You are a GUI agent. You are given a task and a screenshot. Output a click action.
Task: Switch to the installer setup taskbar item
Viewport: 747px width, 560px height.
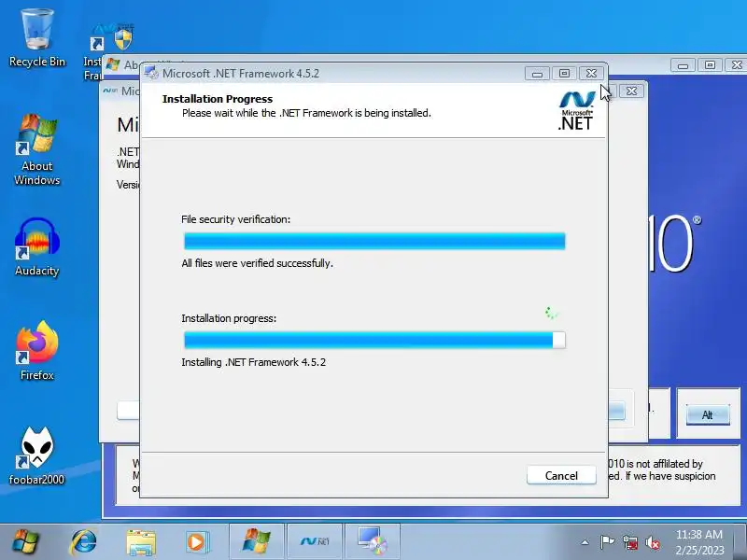[x=373, y=541]
